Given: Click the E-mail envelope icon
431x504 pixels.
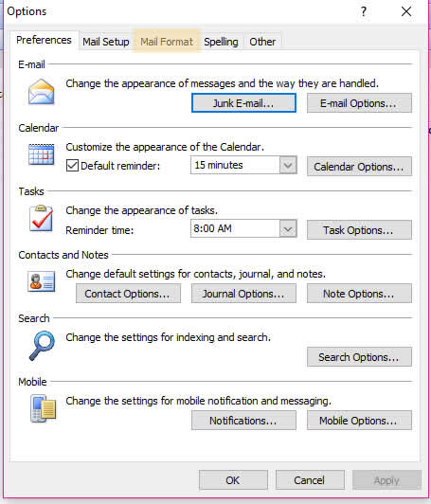Looking at the screenshot, I should coord(41,92).
